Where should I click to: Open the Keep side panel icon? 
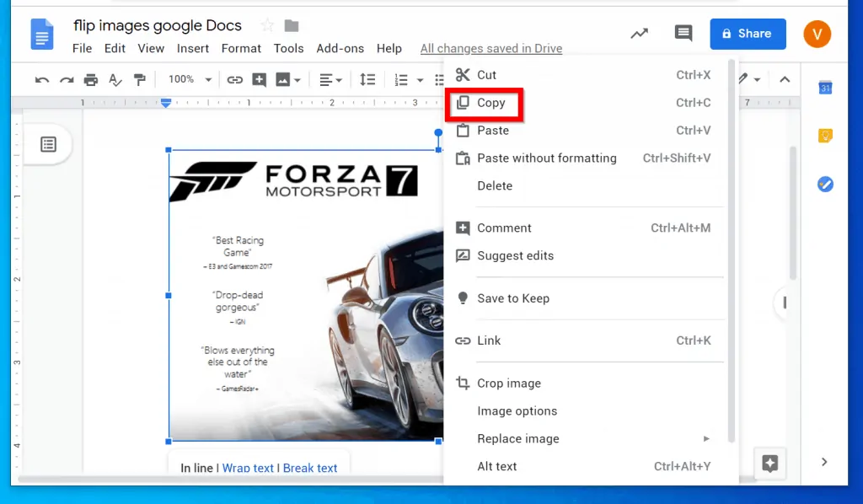pos(825,136)
